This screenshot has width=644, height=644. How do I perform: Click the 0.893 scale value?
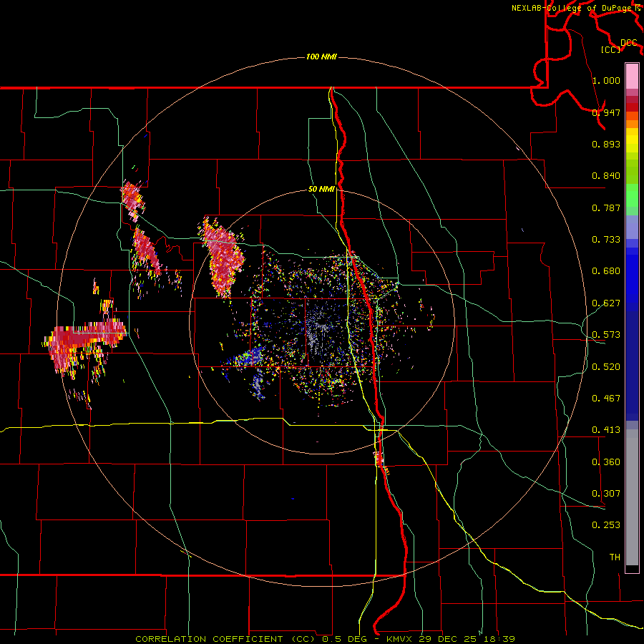pos(606,144)
